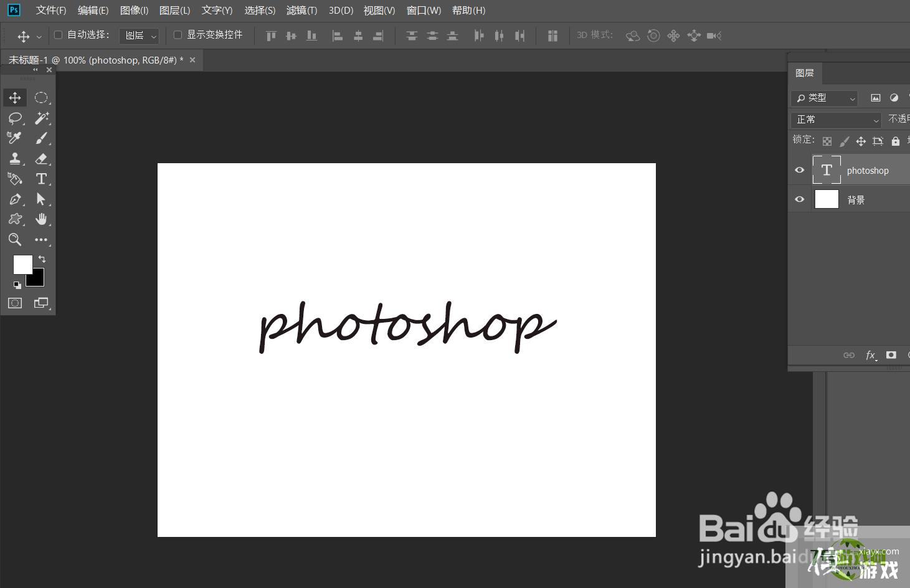Open the 滤镜(T) menu
The width and height of the screenshot is (910, 588).
click(301, 11)
